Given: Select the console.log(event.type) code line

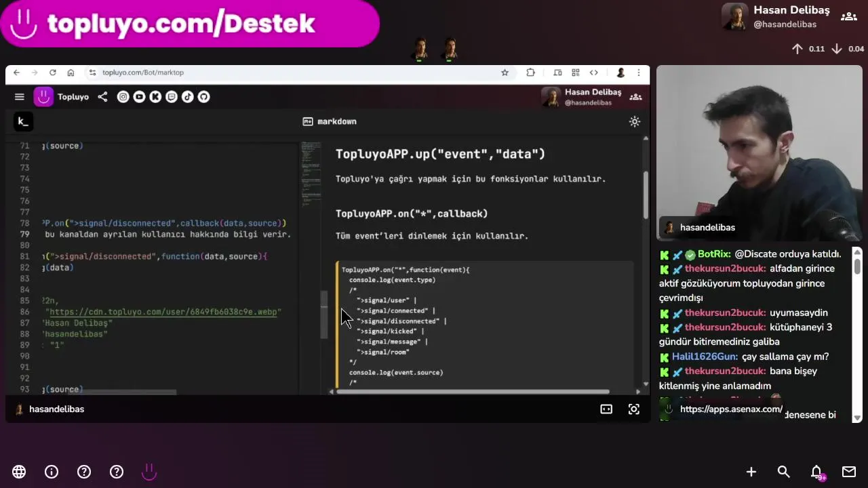Looking at the screenshot, I should point(392,280).
